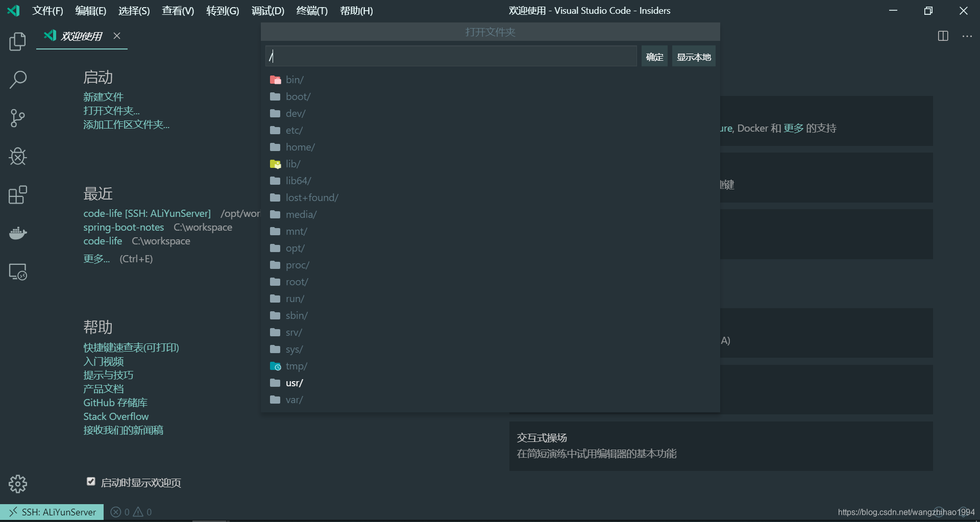The height and width of the screenshot is (522, 980).
Task: Open the Search view in activity bar
Action: 18,80
